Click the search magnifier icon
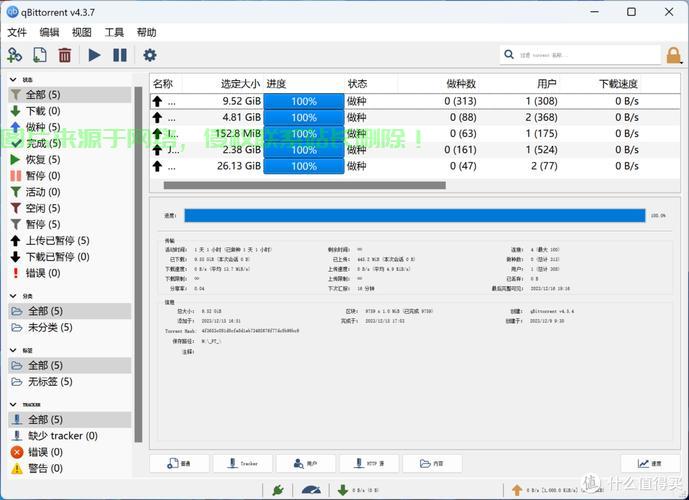Image resolution: width=689 pixels, height=500 pixels. (509, 54)
